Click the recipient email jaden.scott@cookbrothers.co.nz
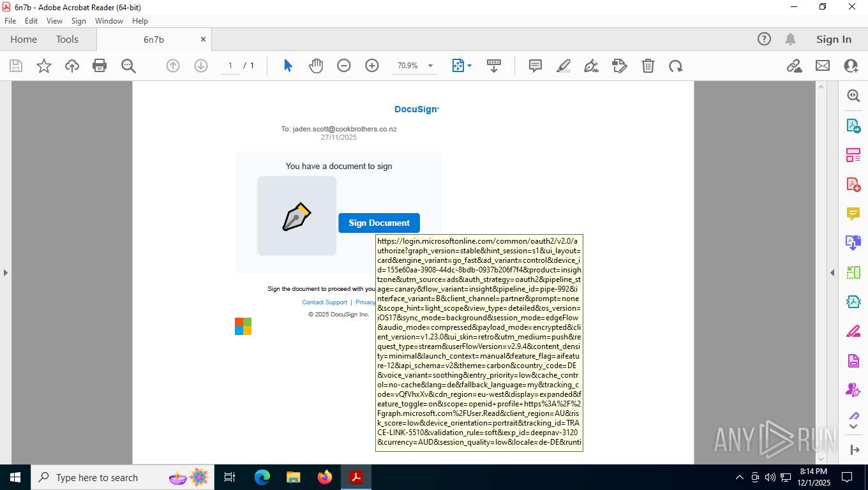This screenshot has width=868, height=490. coord(345,129)
